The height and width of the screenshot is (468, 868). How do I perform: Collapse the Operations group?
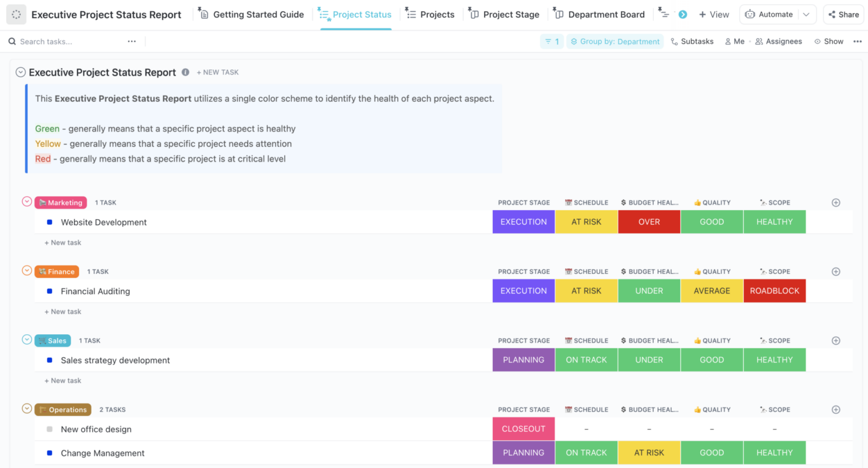click(x=26, y=409)
